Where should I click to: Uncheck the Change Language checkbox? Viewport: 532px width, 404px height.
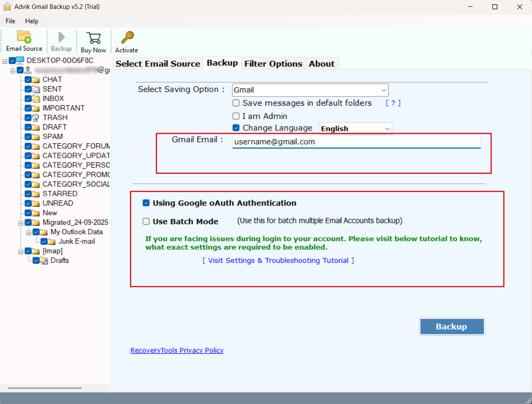236,128
